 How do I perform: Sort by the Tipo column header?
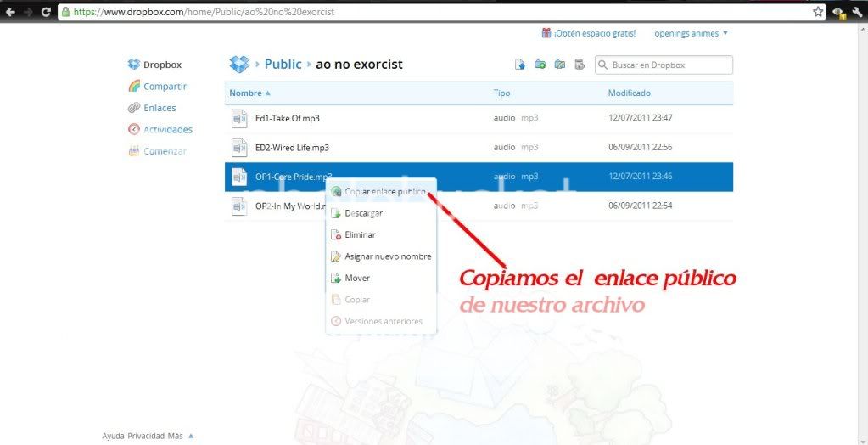(501, 93)
